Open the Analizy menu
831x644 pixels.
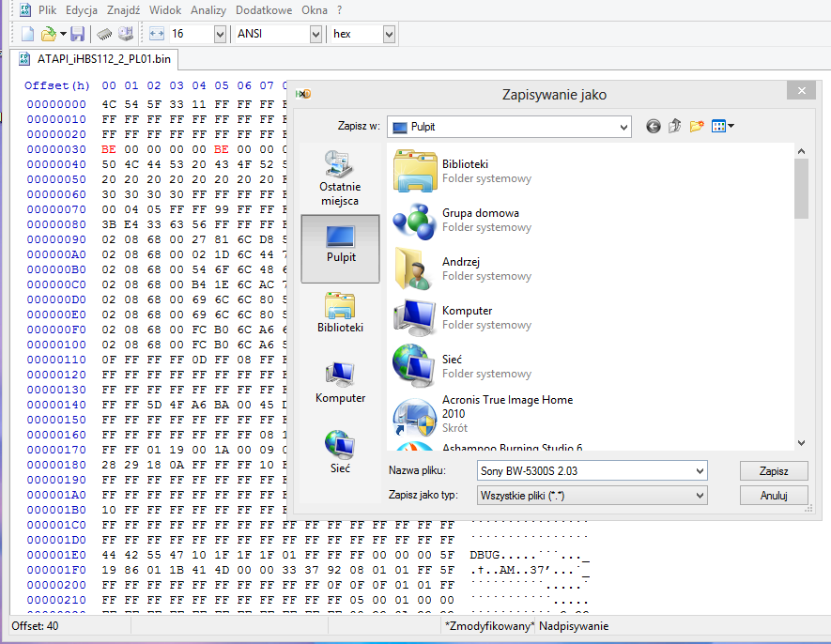[x=208, y=10]
